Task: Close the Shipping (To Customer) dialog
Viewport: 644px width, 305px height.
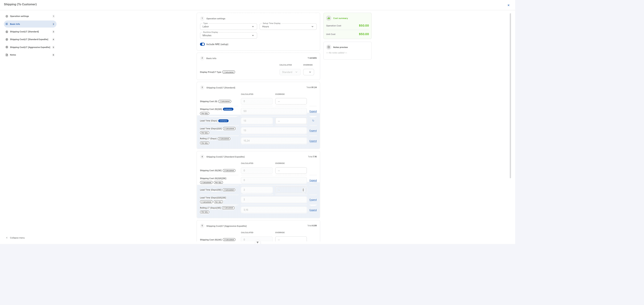Action: 508,5
